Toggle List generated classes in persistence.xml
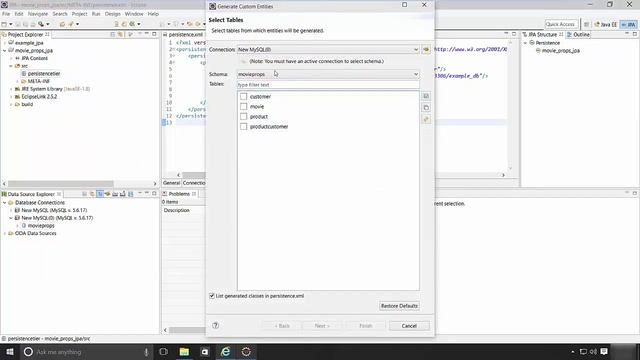This screenshot has width=640, height=360. tap(212, 296)
